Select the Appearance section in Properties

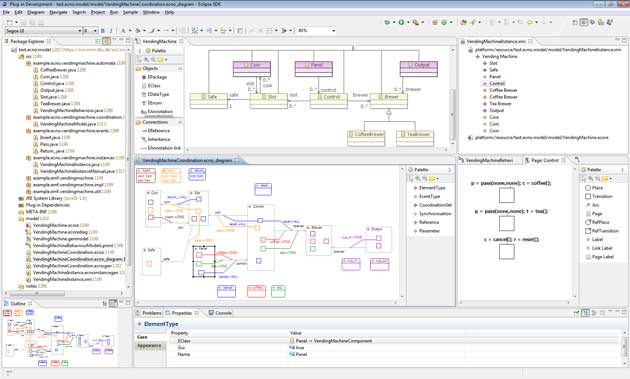pyautogui.click(x=149, y=346)
